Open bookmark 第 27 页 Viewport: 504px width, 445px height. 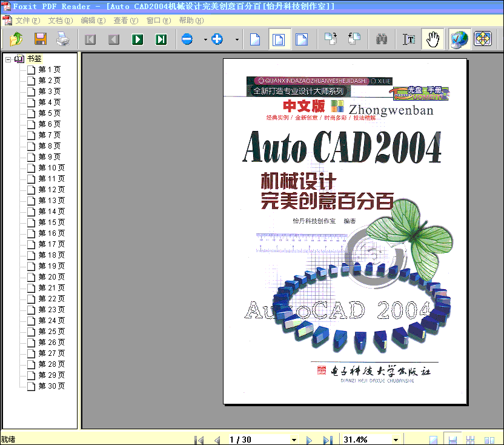pyautogui.click(x=51, y=353)
